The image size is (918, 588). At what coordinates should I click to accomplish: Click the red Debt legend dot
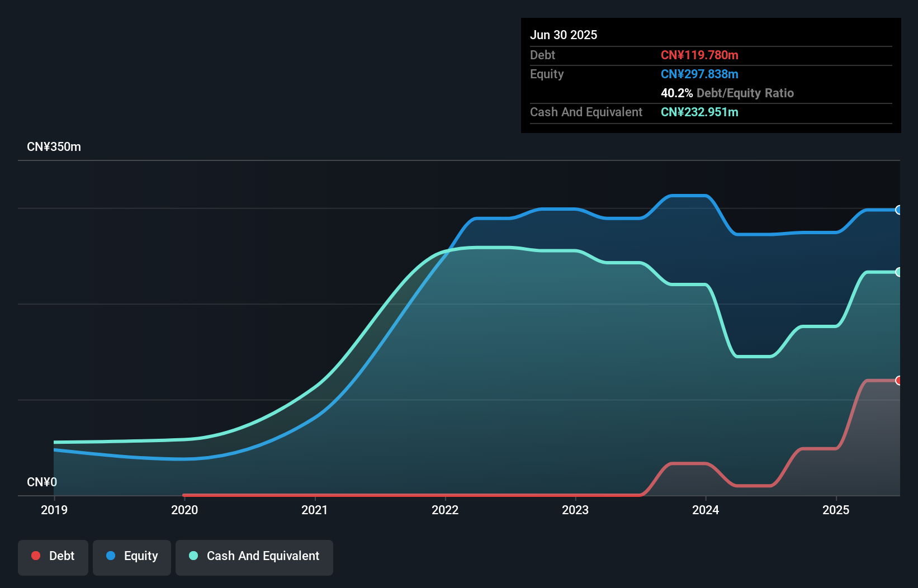coord(35,556)
